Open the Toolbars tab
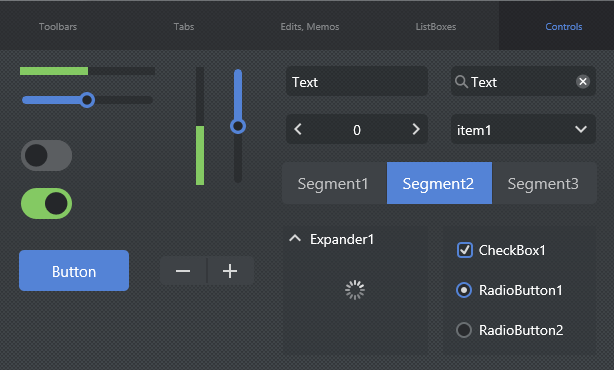 [x=58, y=27]
